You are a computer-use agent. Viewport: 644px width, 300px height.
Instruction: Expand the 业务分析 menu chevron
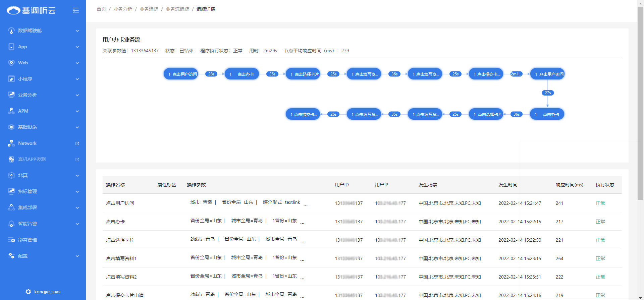(x=77, y=95)
